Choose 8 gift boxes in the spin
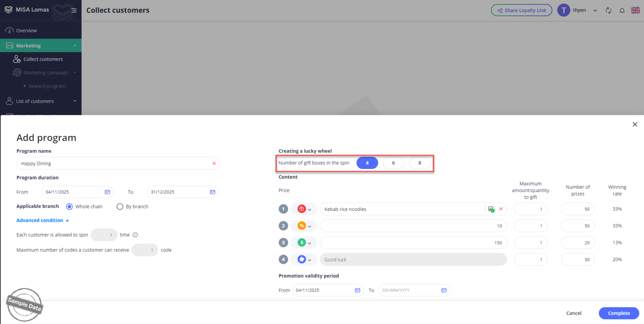644x324 pixels. tap(419, 163)
